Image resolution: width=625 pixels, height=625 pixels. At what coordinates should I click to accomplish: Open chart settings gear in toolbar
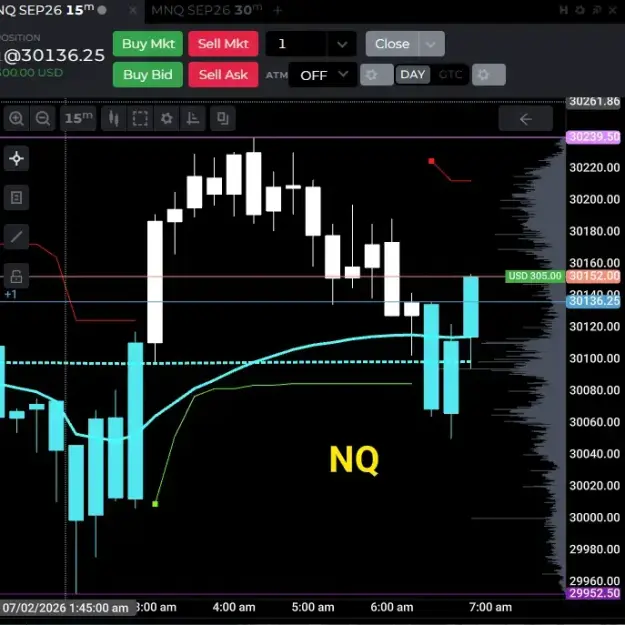167,118
